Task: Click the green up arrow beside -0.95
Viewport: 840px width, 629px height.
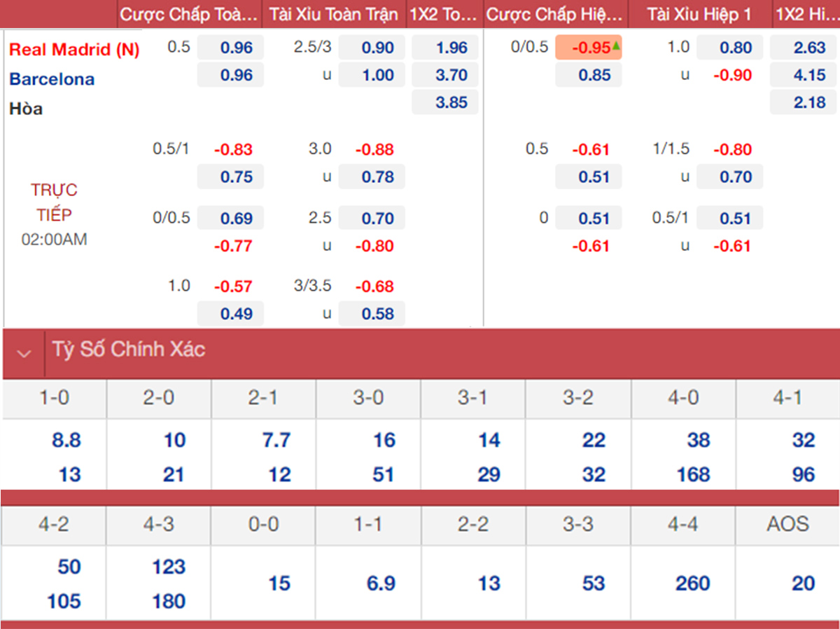Action: [x=617, y=46]
